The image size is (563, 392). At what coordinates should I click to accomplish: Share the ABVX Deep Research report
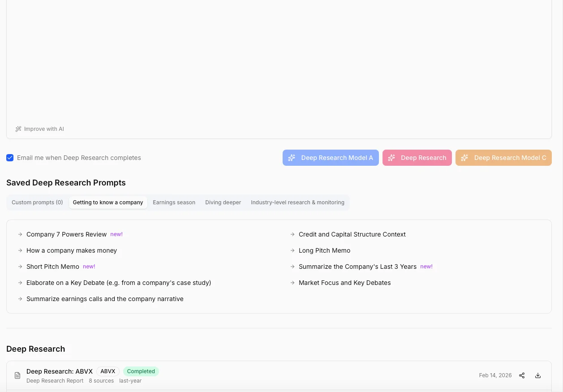[522, 375]
